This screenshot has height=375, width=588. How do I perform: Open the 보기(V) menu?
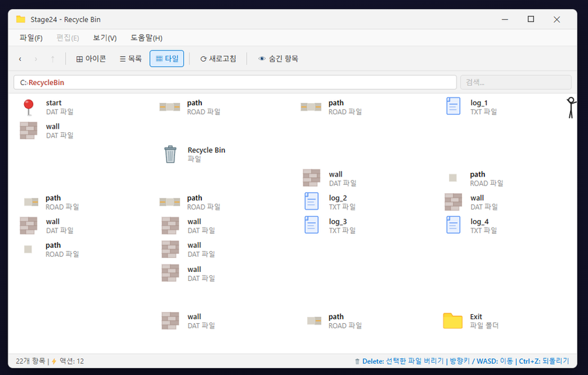[x=104, y=38]
